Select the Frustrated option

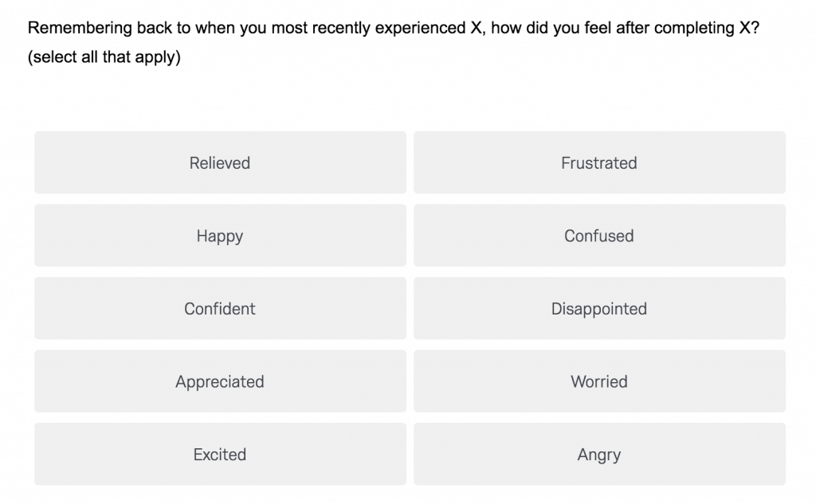point(599,162)
